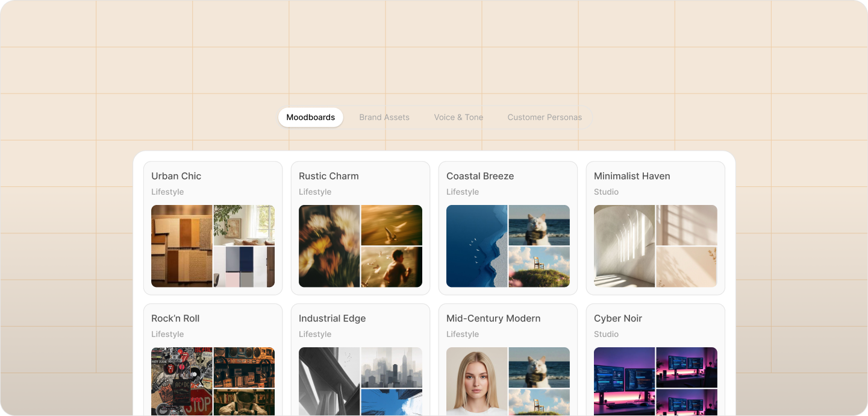Screen dimensions: 868x416
Task: View aerial blue coastline image in Coastal Breeze
Action: (477, 246)
